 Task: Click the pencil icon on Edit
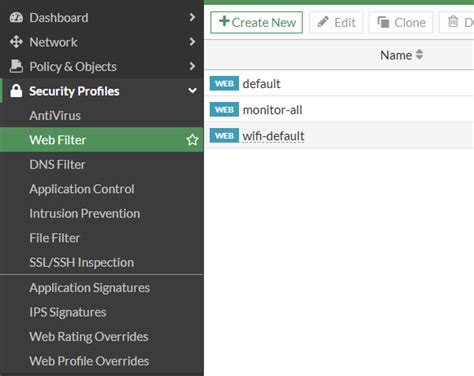coord(323,22)
